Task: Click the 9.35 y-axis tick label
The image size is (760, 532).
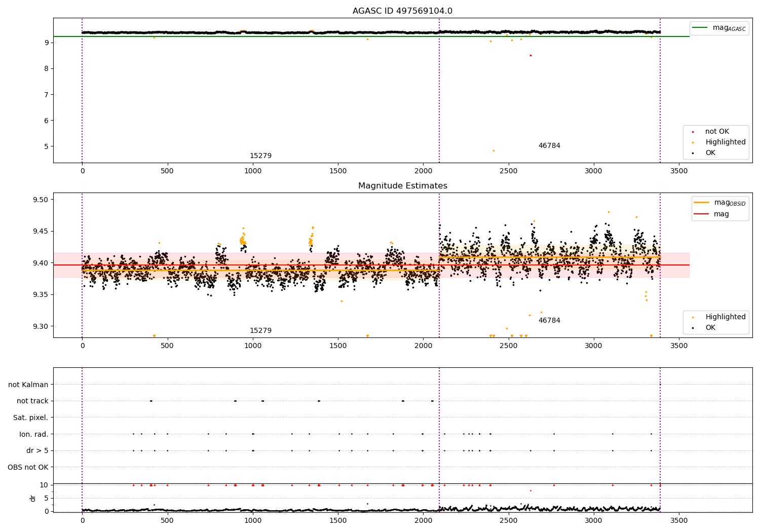Action: 40,295
